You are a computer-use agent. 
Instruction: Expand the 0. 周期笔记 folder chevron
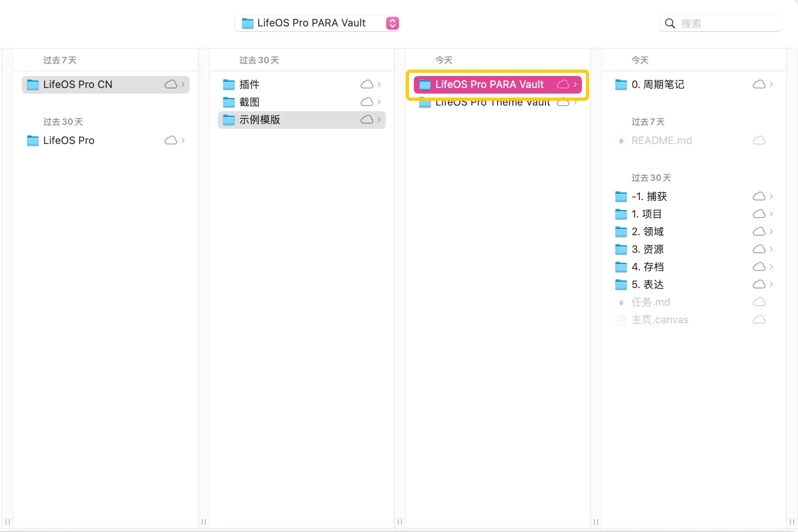[771, 84]
